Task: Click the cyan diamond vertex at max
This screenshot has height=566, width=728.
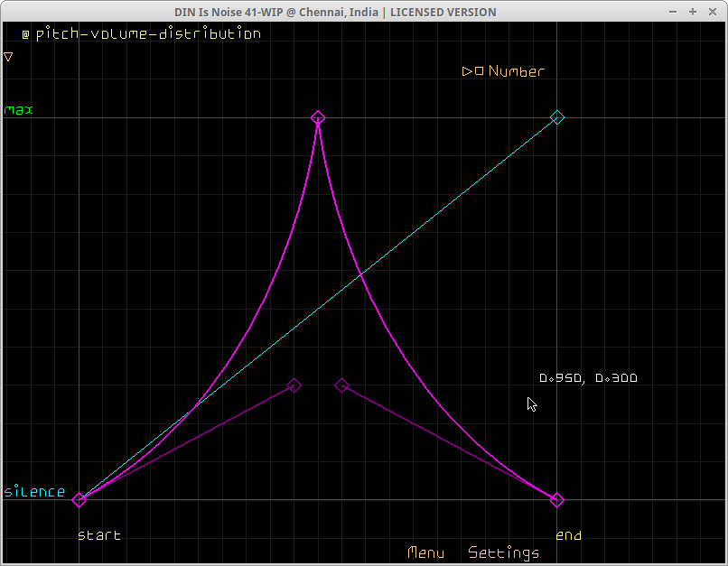Action: [x=557, y=117]
